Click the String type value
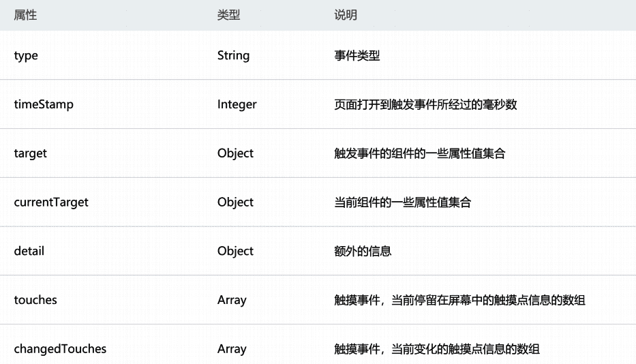This screenshot has height=364, width=636. (233, 56)
